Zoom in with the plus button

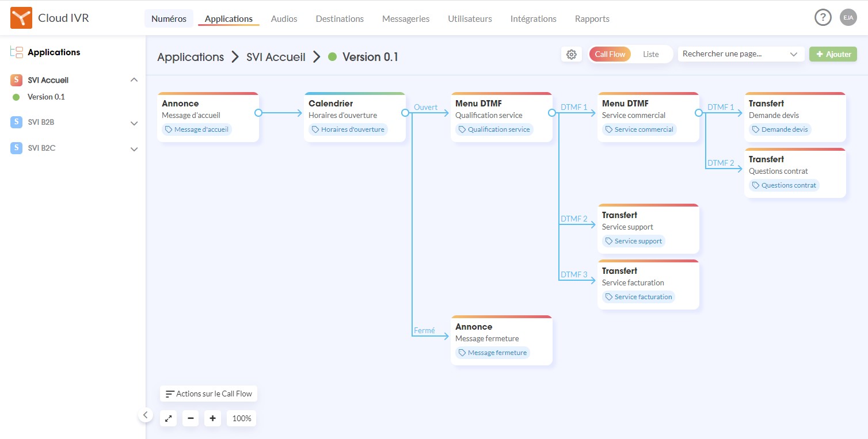click(x=212, y=418)
